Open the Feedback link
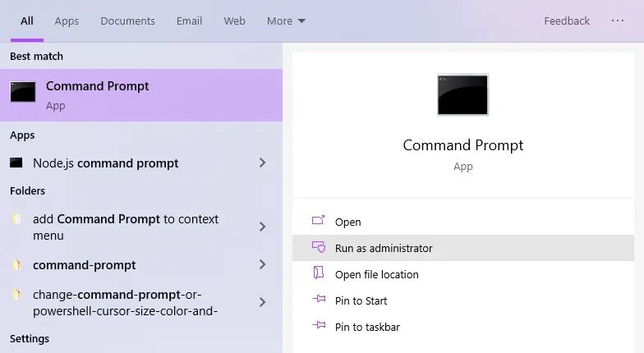The height and width of the screenshot is (353, 644). pos(567,21)
